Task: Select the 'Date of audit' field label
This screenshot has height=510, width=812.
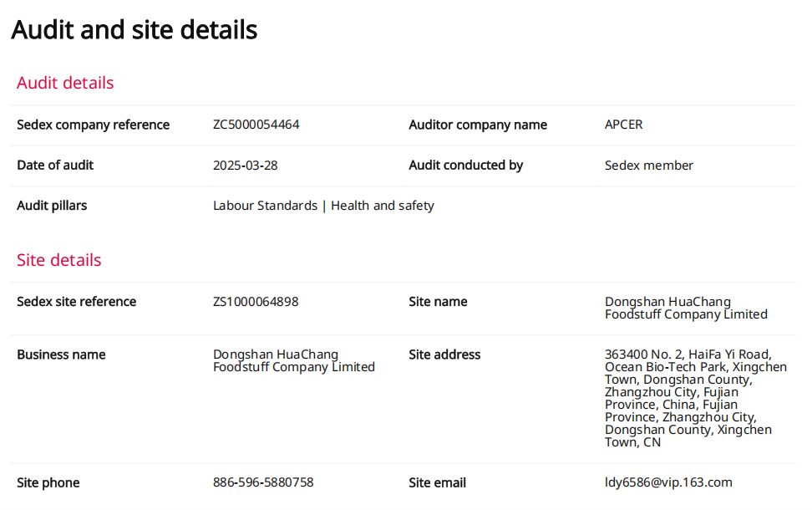Action: [x=55, y=166]
